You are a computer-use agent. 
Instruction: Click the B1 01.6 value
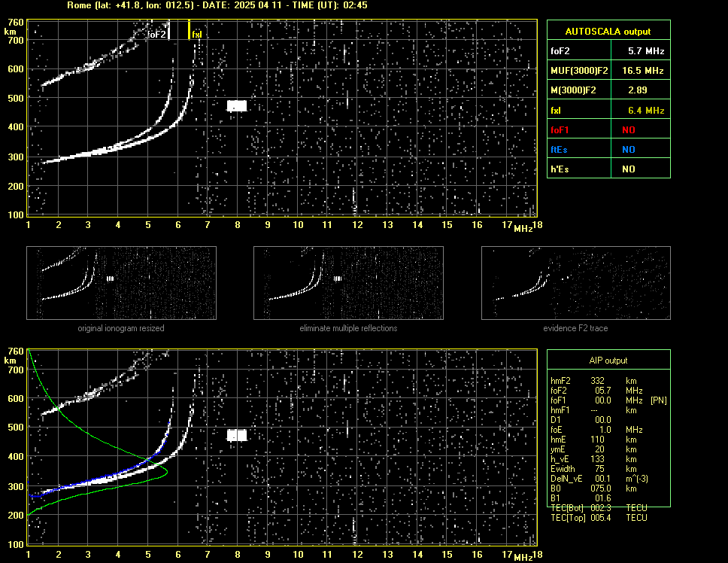point(603,498)
